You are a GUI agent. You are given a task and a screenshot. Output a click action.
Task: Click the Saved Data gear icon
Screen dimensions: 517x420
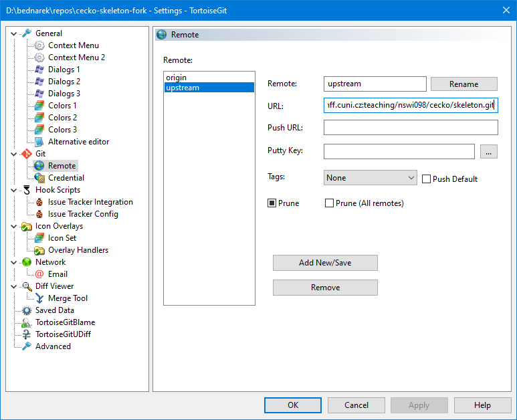tap(27, 310)
